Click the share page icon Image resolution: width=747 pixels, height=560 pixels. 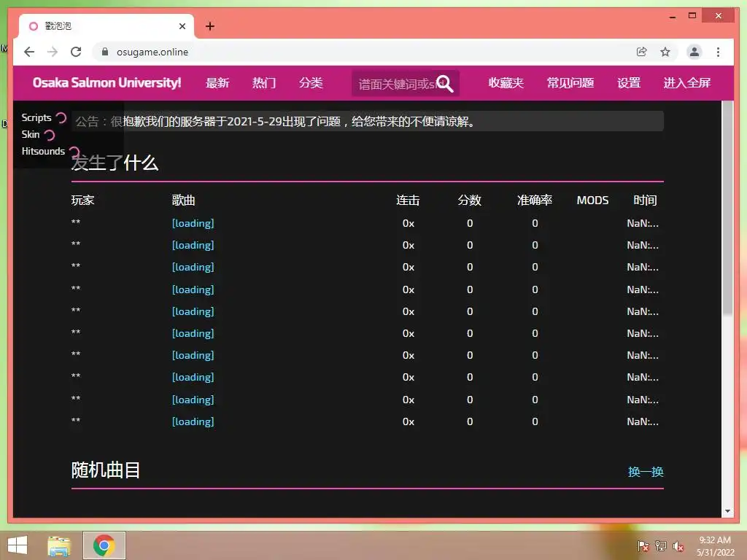pos(642,52)
